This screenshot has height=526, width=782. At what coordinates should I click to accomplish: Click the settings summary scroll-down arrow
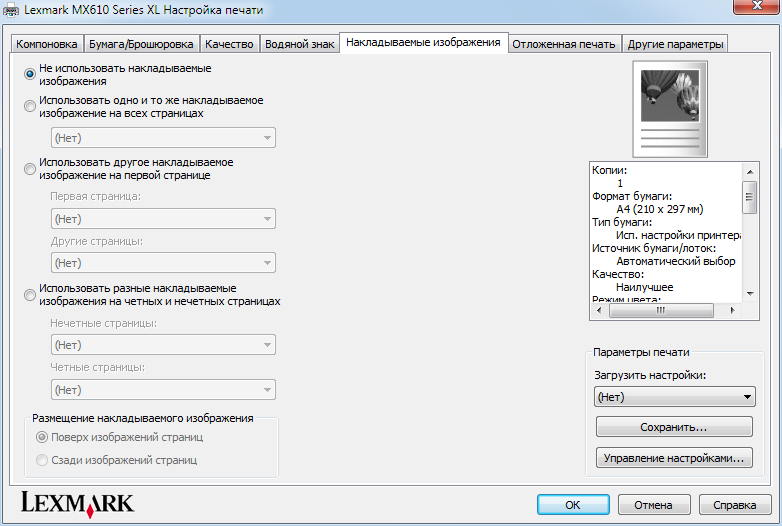(x=750, y=294)
